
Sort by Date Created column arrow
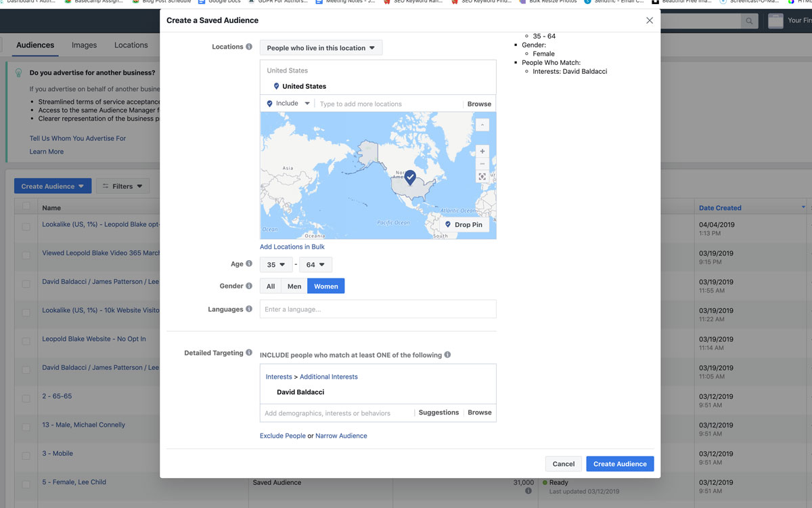803,207
